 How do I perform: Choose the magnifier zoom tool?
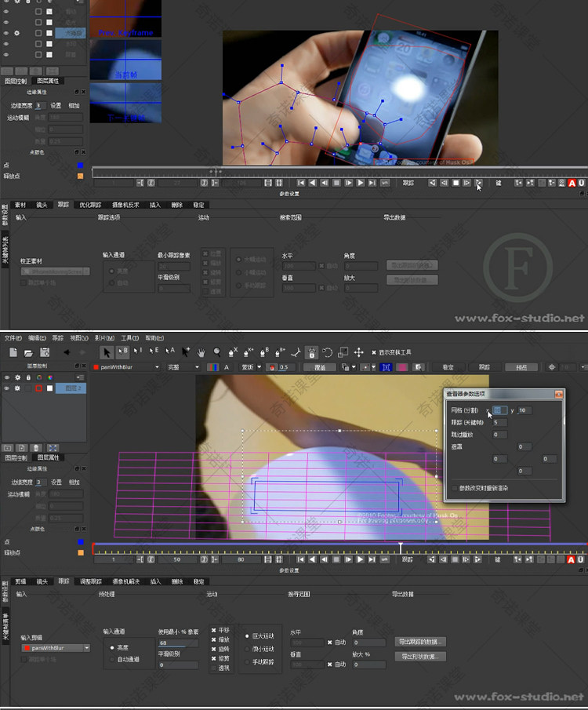click(x=217, y=351)
